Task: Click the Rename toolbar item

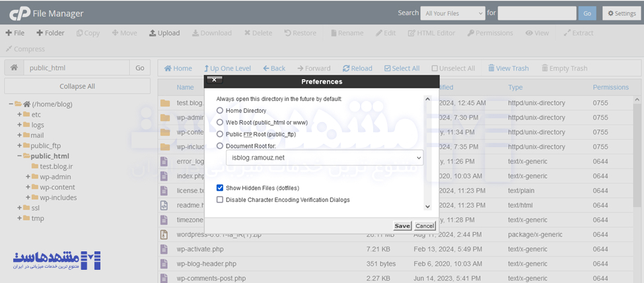Action: pyautogui.click(x=347, y=33)
